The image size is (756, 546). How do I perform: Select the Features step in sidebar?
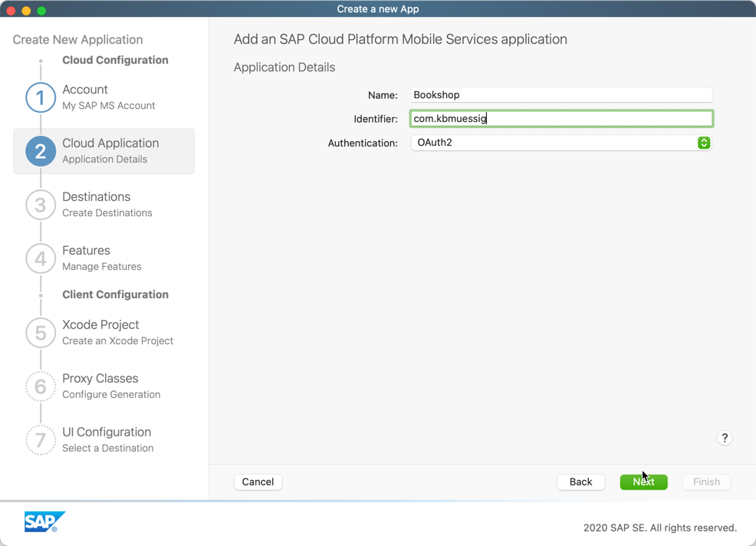(x=86, y=251)
